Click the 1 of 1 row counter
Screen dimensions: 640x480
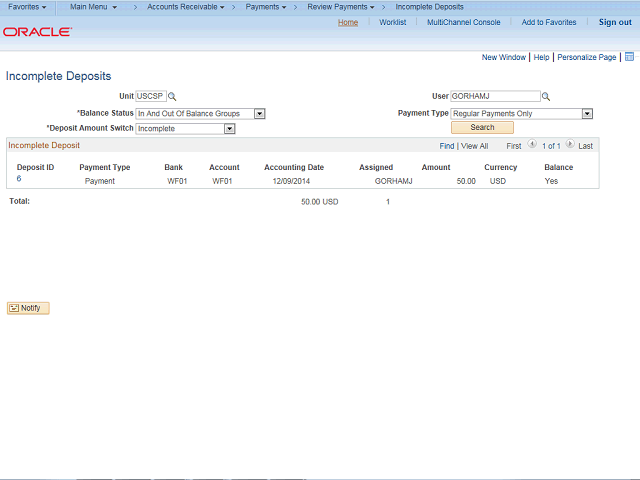(x=551, y=146)
